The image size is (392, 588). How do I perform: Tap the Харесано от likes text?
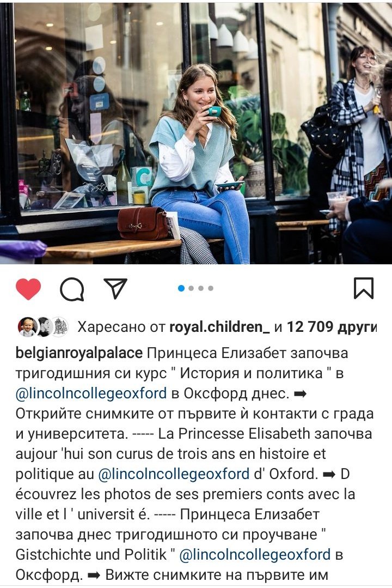pos(121,327)
